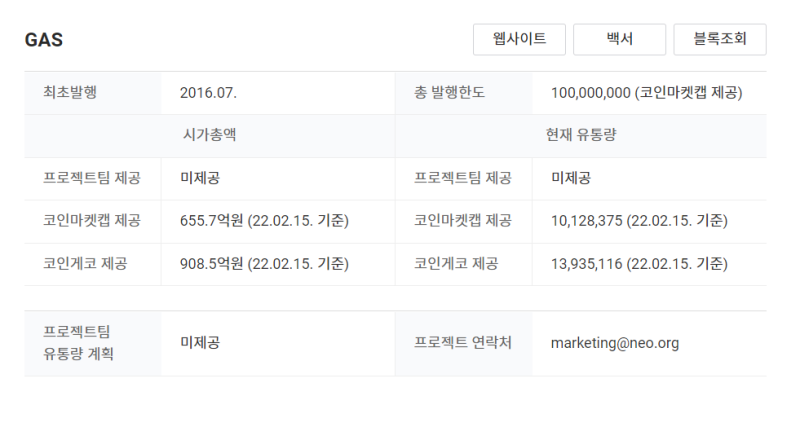Click the 총 발행한도 label
Image resolution: width=800 pixels, height=427 pixels.
point(449,93)
